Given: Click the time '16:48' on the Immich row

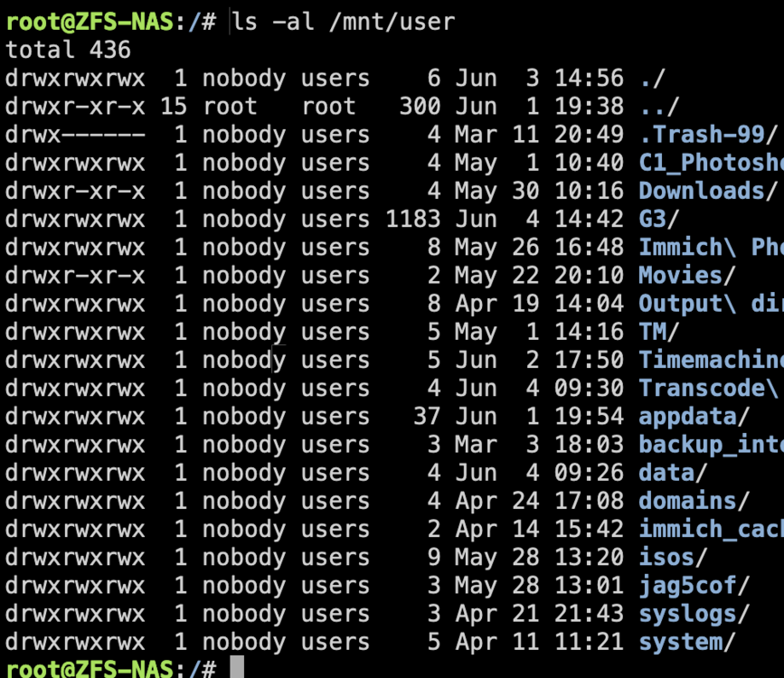Looking at the screenshot, I should 590,248.
